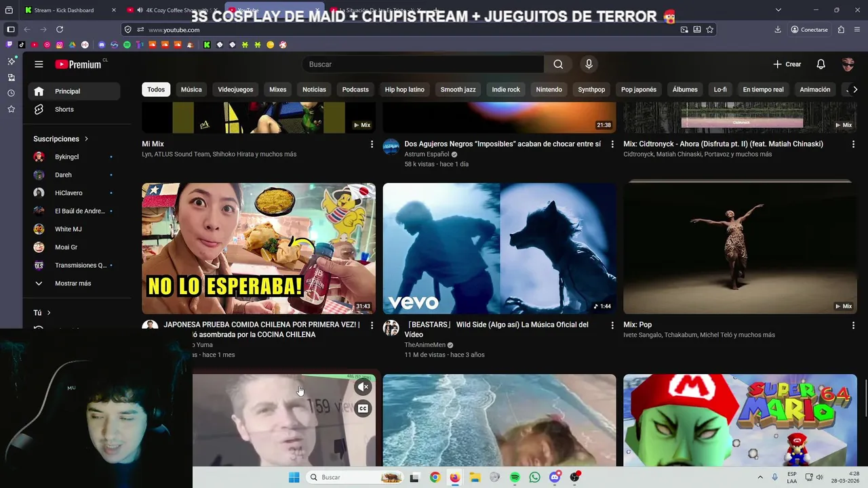Open the TikTok bookmark

(22, 45)
